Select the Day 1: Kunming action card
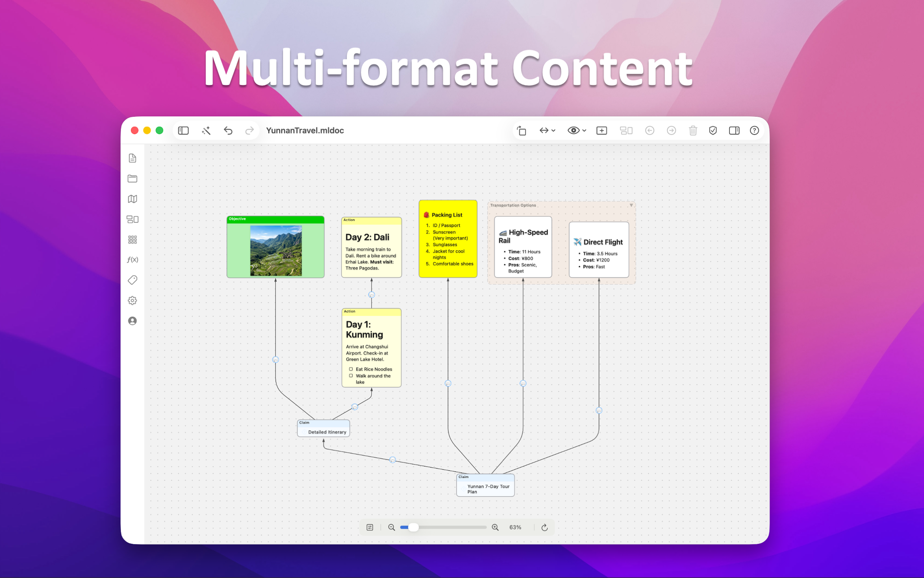Viewport: 924px width, 578px height. pos(371,348)
